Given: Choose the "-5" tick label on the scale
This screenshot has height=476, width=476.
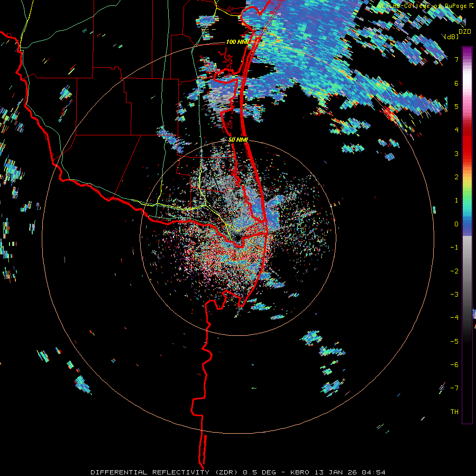Looking at the screenshot, I should pyautogui.click(x=454, y=341).
